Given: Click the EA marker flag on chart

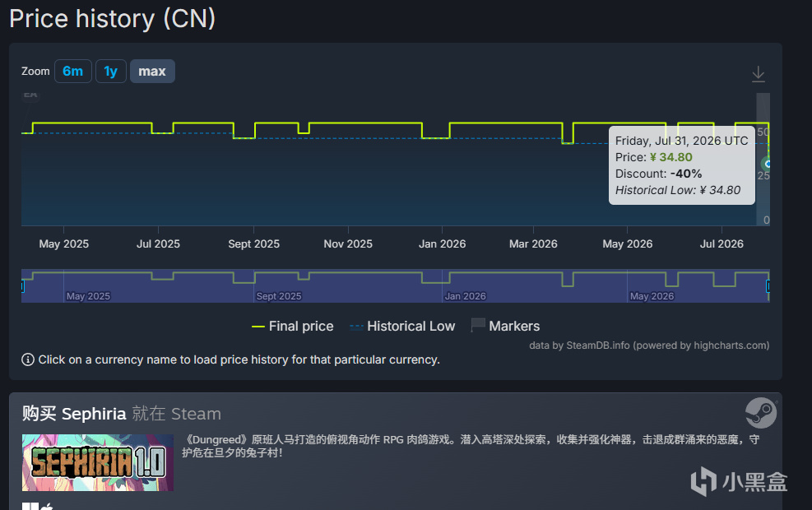Looking at the screenshot, I should [30, 95].
